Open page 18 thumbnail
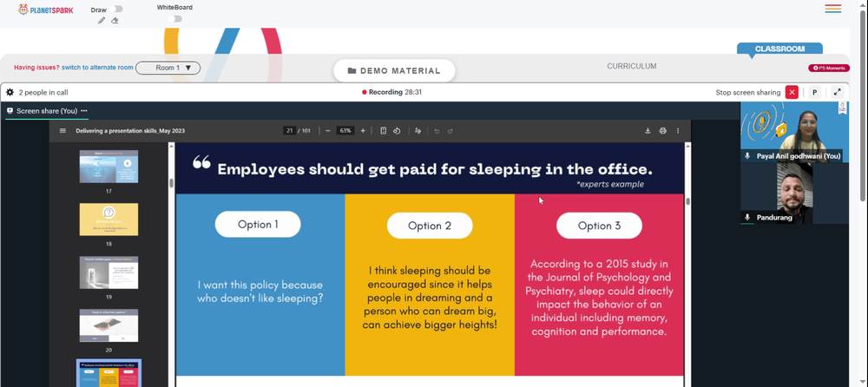The width and height of the screenshot is (868, 387). tap(109, 220)
